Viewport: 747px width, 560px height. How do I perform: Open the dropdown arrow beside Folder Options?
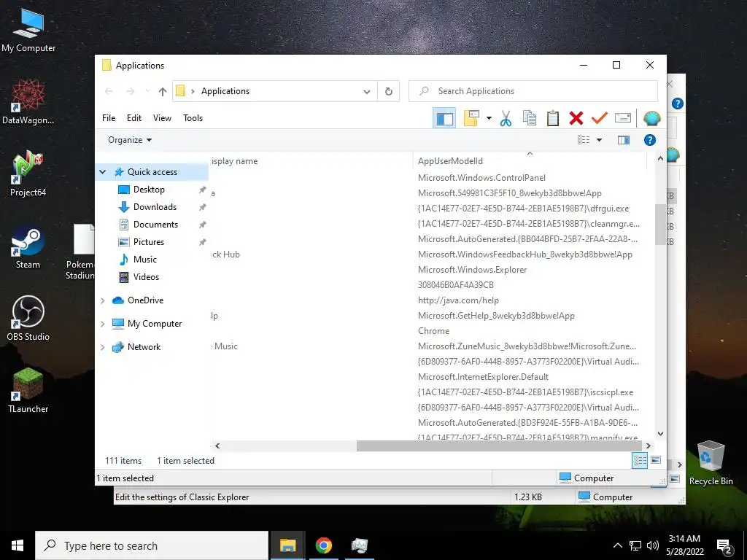tap(489, 118)
